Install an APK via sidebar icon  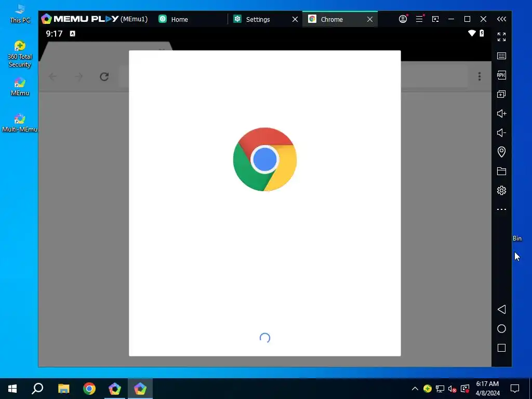501,75
